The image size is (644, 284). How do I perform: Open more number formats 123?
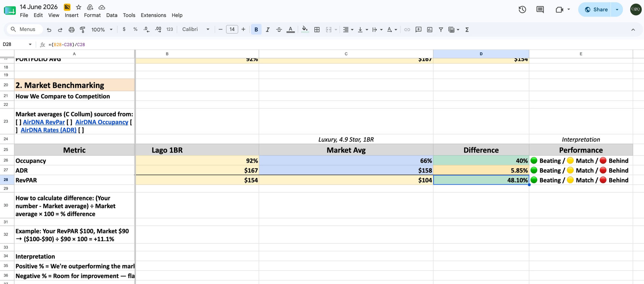(170, 29)
